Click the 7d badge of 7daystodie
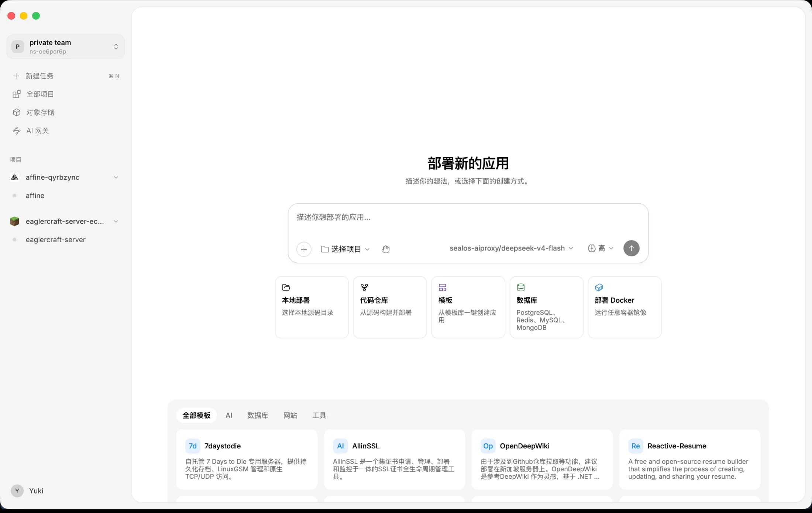The height and width of the screenshot is (513, 812). pos(193,446)
